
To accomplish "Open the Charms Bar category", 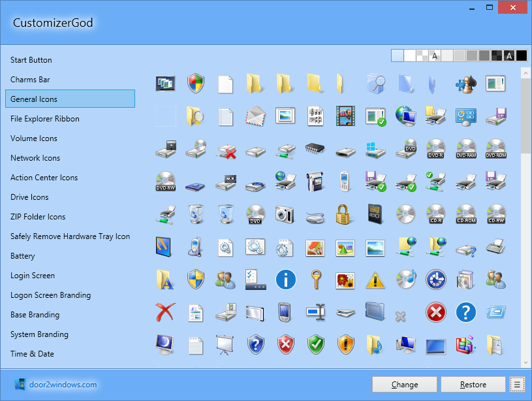I will click(x=30, y=80).
